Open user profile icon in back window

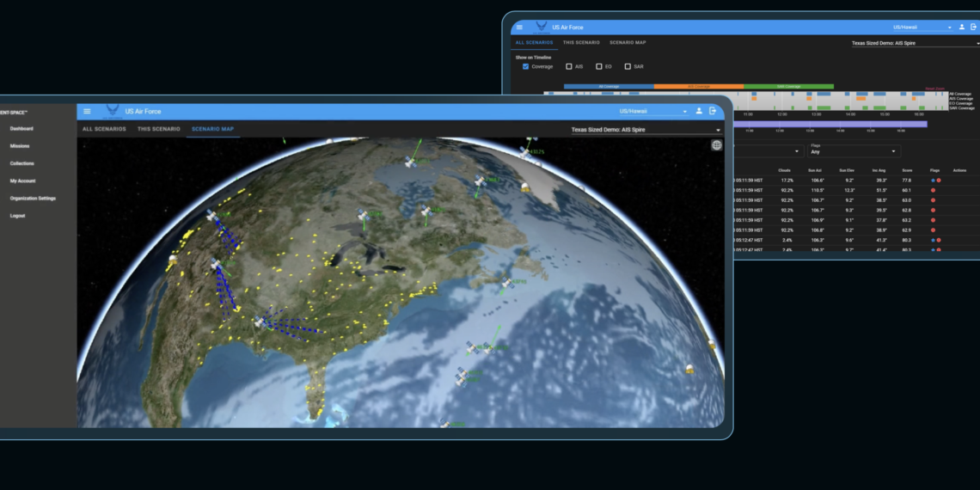962,28
